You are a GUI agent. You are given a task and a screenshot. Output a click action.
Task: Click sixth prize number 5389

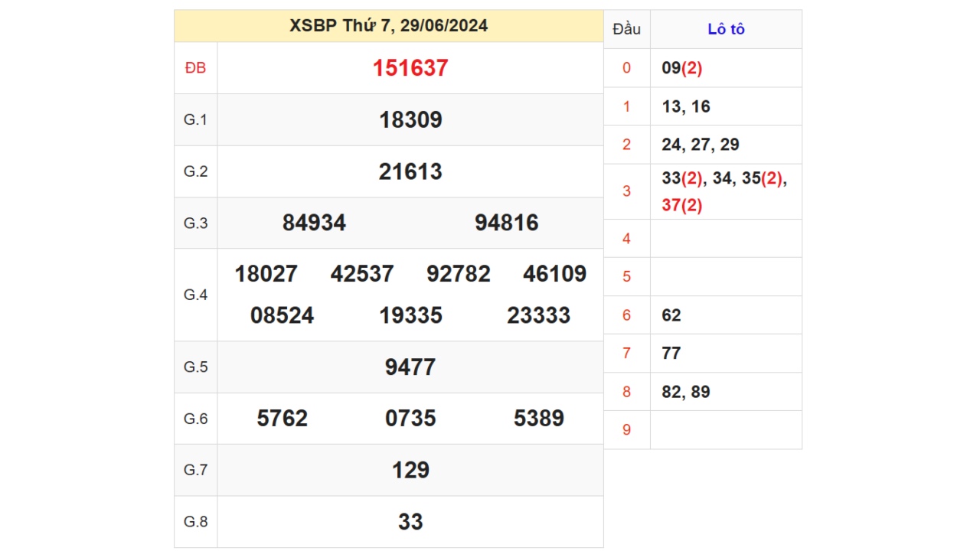(x=539, y=419)
